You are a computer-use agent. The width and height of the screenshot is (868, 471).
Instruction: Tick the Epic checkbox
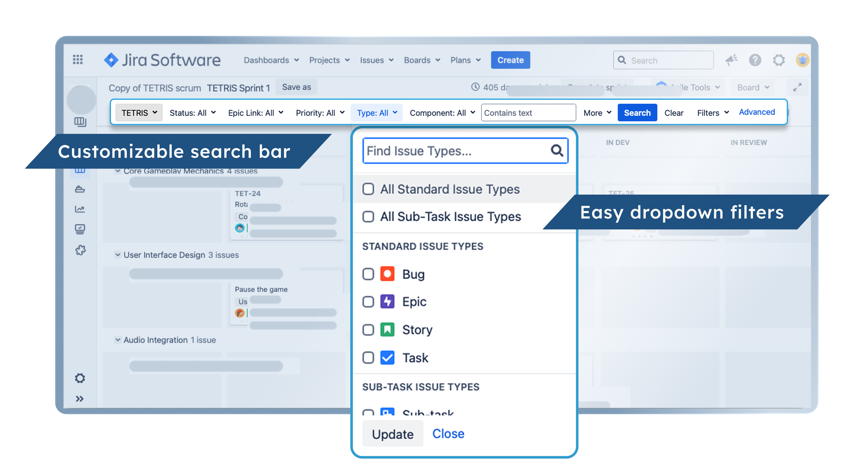pos(368,302)
